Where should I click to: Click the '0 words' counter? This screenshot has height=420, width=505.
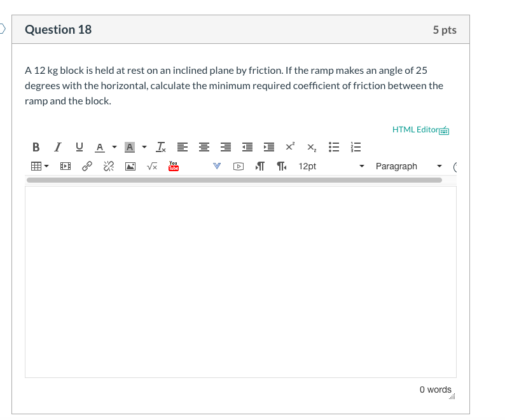tap(436, 389)
